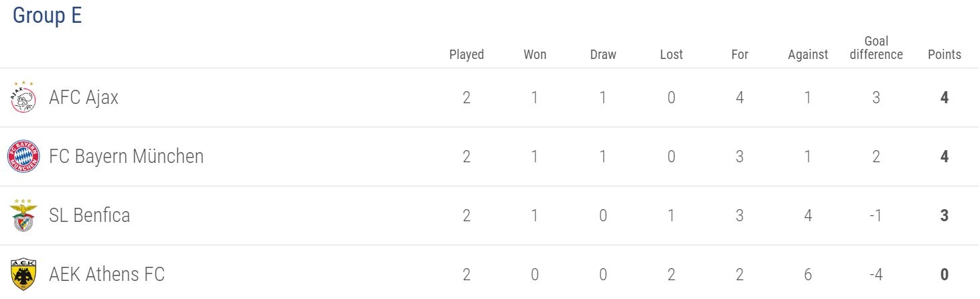The image size is (980, 299).
Task: Sort by Won column header
Action: click(x=535, y=55)
